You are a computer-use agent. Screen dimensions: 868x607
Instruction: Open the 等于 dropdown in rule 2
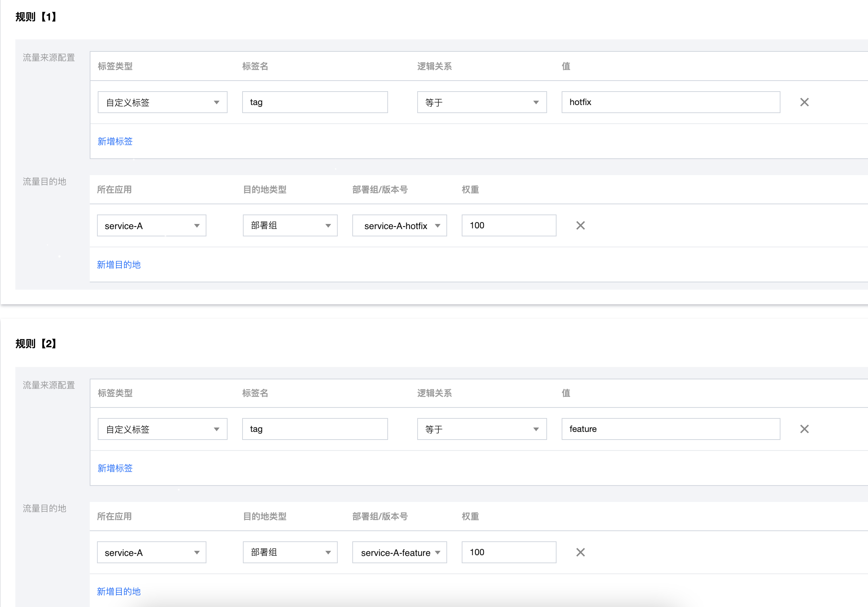point(482,429)
